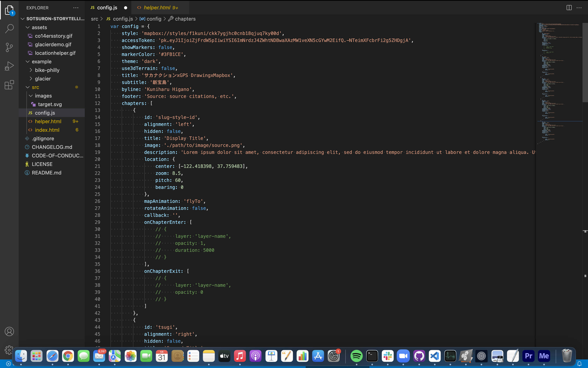588x368 pixels.
Task: Open Explorer's more actions ellipsis
Action: pos(76,8)
